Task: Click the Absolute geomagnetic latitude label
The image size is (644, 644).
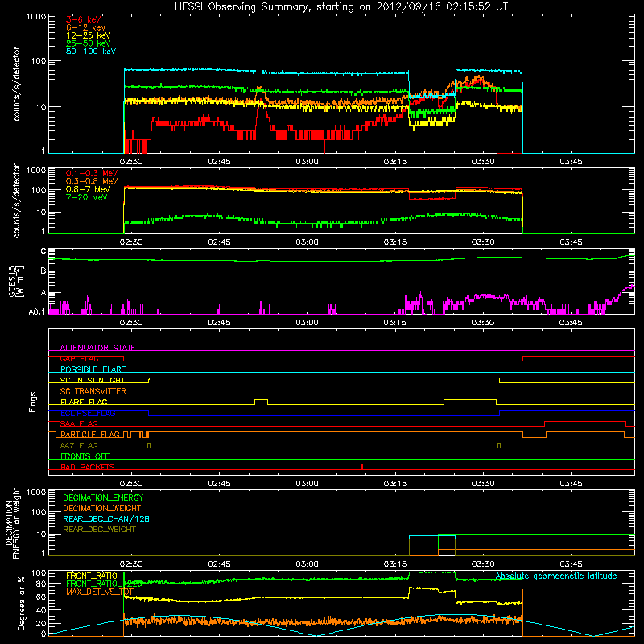Action: [x=556, y=576]
